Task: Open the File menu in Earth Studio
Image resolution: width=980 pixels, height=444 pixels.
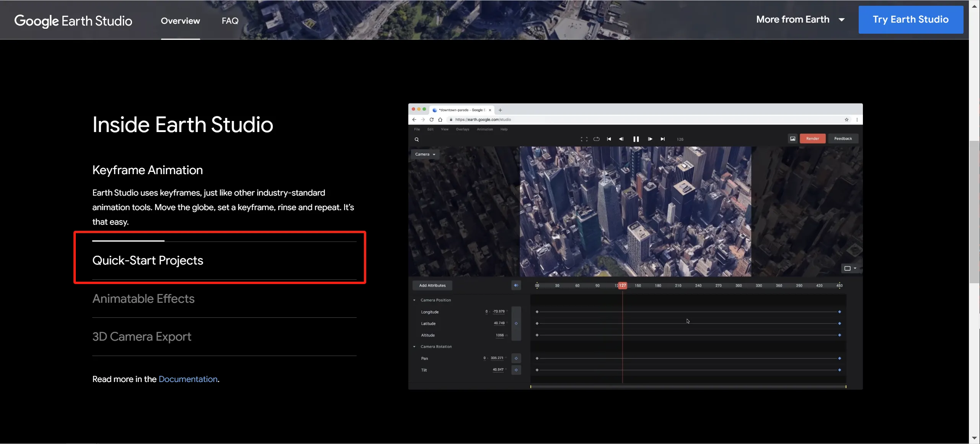Action: 417,129
